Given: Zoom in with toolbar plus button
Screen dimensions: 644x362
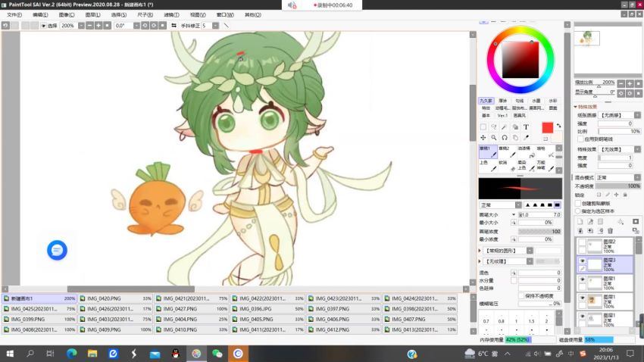Looking at the screenshot, I should 98,26.
